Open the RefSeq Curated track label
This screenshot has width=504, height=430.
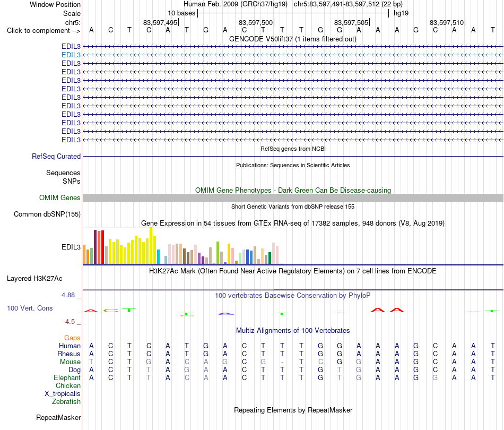(56, 156)
